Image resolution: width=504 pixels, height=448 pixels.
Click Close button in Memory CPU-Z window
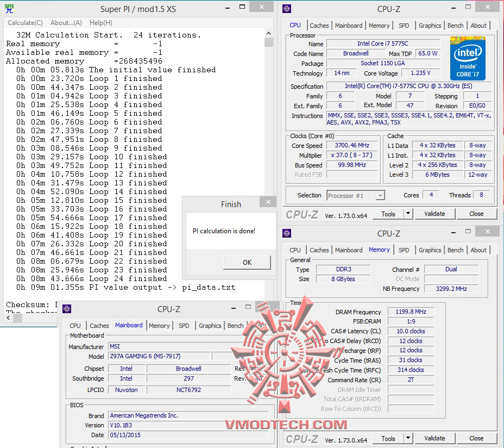point(476,438)
